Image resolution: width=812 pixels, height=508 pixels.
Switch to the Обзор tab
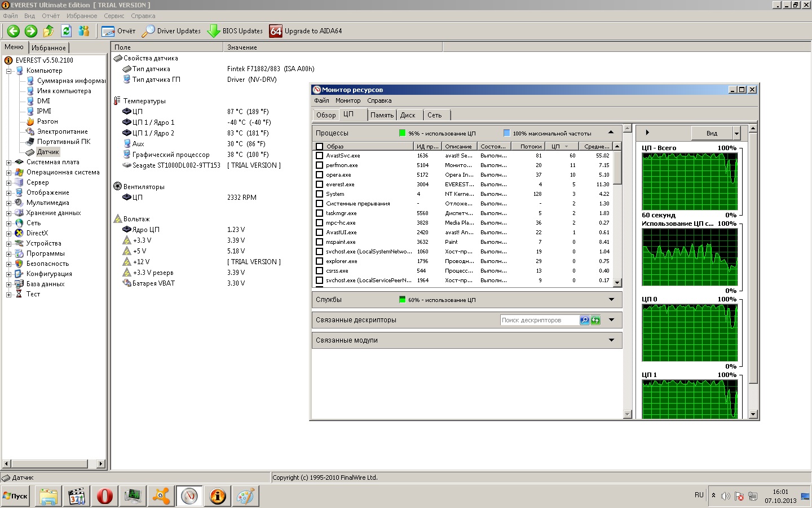click(x=326, y=115)
